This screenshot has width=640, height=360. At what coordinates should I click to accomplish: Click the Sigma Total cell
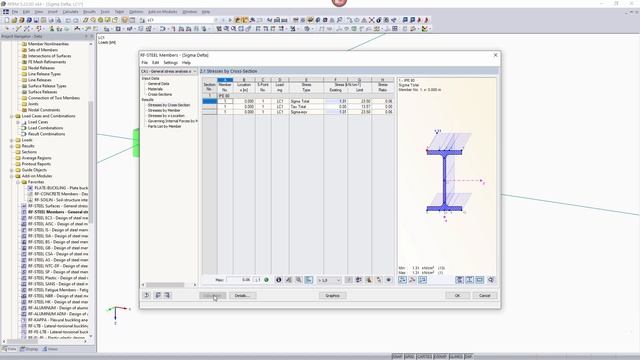click(x=306, y=101)
